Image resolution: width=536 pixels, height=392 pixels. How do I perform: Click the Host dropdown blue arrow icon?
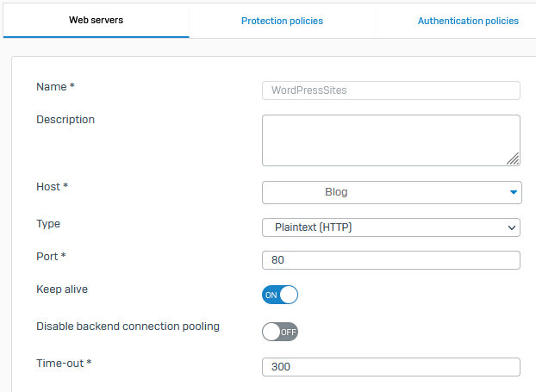513,192
